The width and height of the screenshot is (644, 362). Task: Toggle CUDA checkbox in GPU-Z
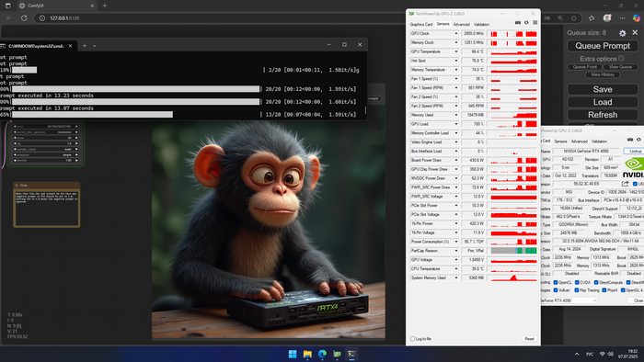[577, 282]
